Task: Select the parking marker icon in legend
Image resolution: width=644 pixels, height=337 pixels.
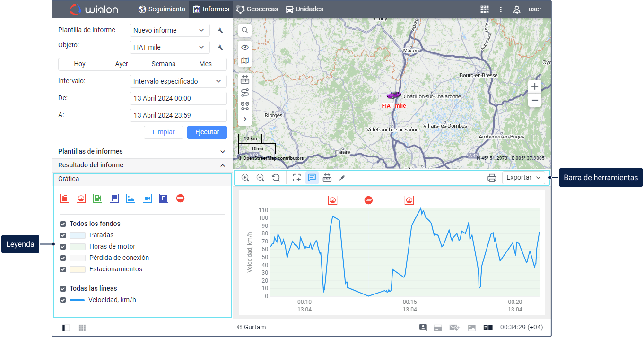Action: tap(164, 199)
